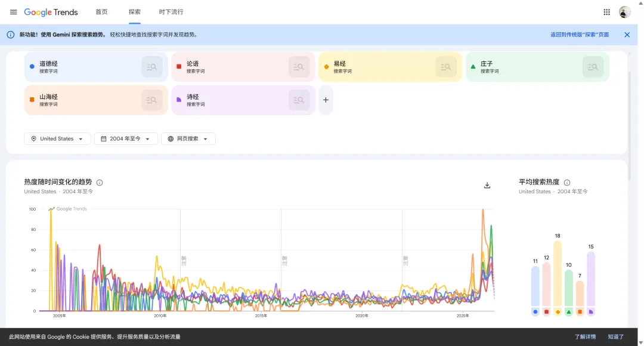This screenshot has width=644, height=346.
Task: Click the info icon in Gemini banner
Action: point(11,35)
